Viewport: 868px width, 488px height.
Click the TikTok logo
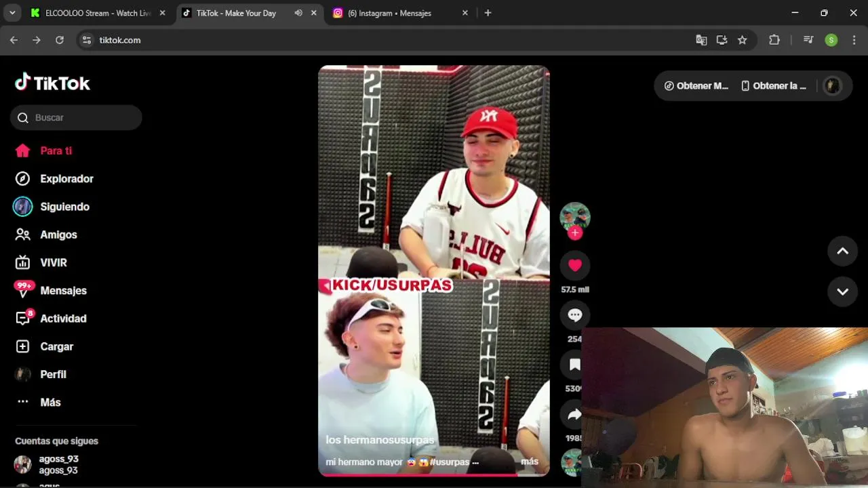(x=52, y=83)
